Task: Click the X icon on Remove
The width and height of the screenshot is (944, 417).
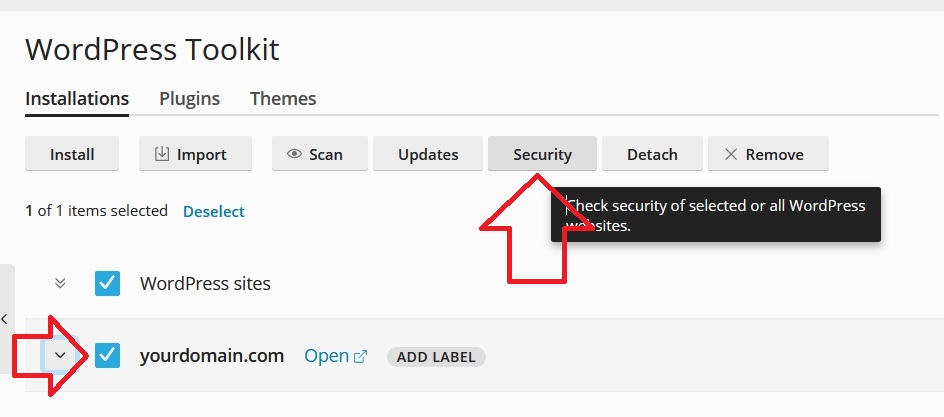Action: pos(731,154)
